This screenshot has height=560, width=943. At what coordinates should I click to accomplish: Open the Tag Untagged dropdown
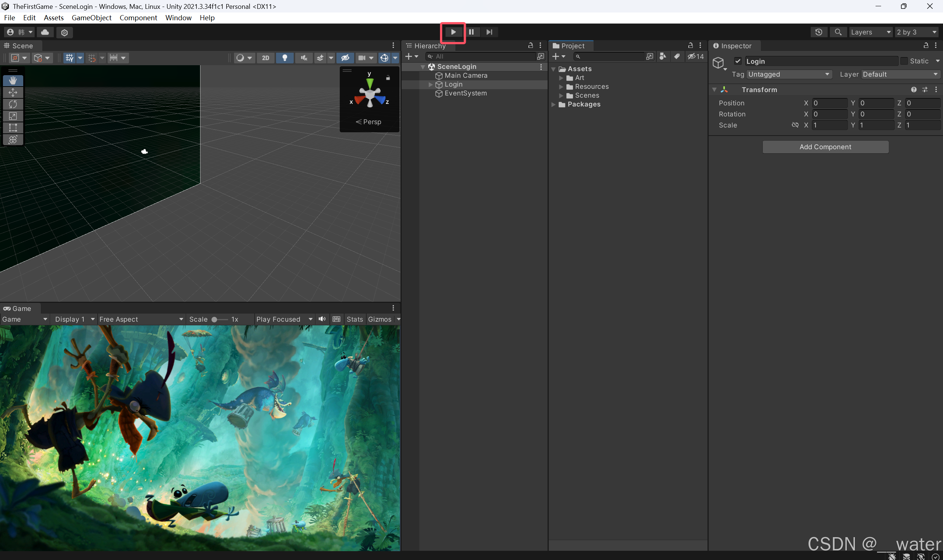(x=789, y=74)
